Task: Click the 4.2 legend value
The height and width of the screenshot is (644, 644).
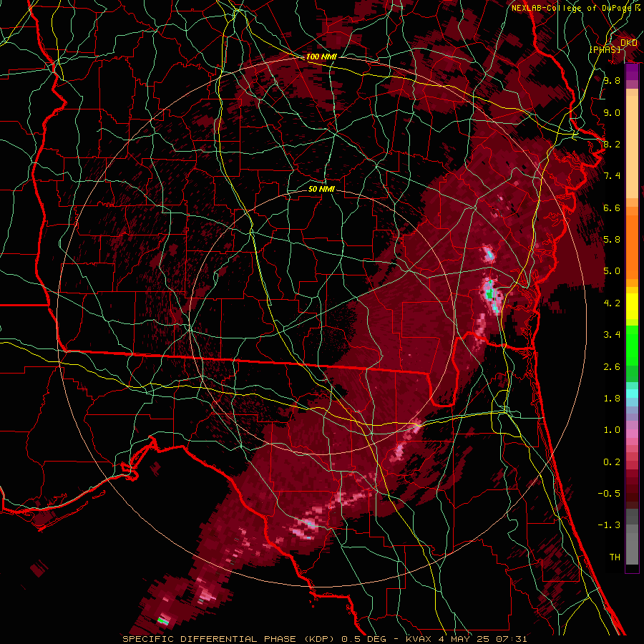Action: (x=612, y=303)
